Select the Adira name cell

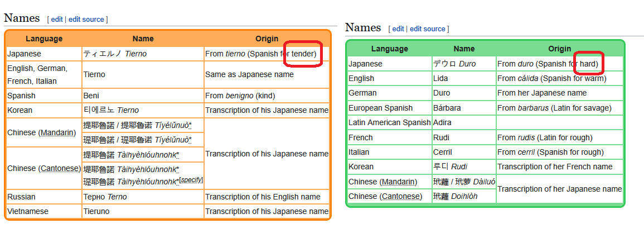[x=464, y=123]
